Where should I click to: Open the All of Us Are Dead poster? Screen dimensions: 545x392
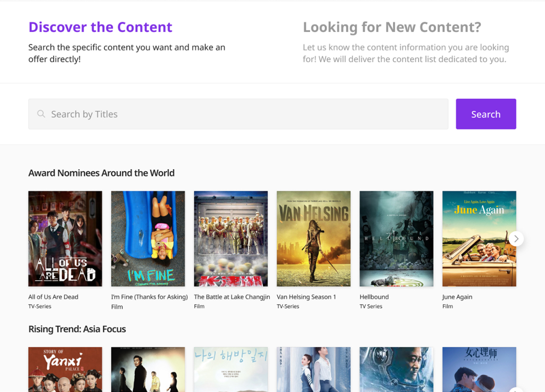(x=65, y=238)
